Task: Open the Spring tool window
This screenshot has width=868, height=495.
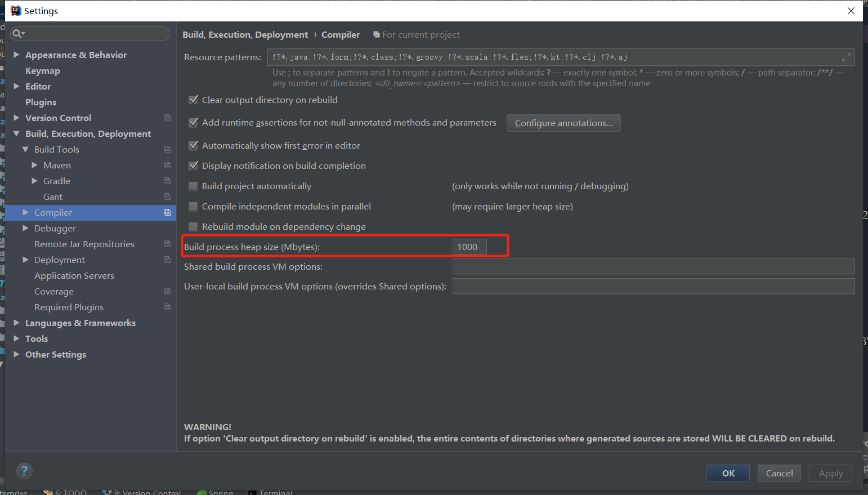Action: pyautogui.click(x=216, y=491)
